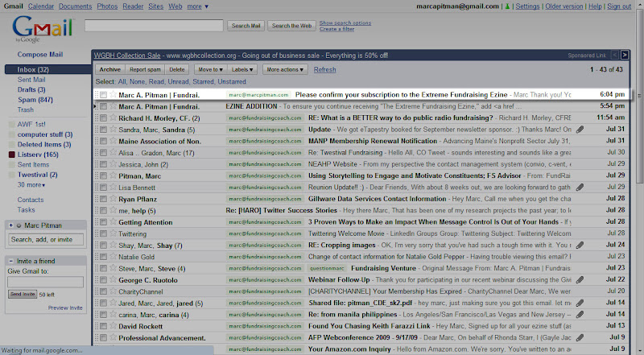Image resolution: width=644 pixels, height=355 pixels.
Task: Click attachment paperclip on Update email
Action: 580,130
